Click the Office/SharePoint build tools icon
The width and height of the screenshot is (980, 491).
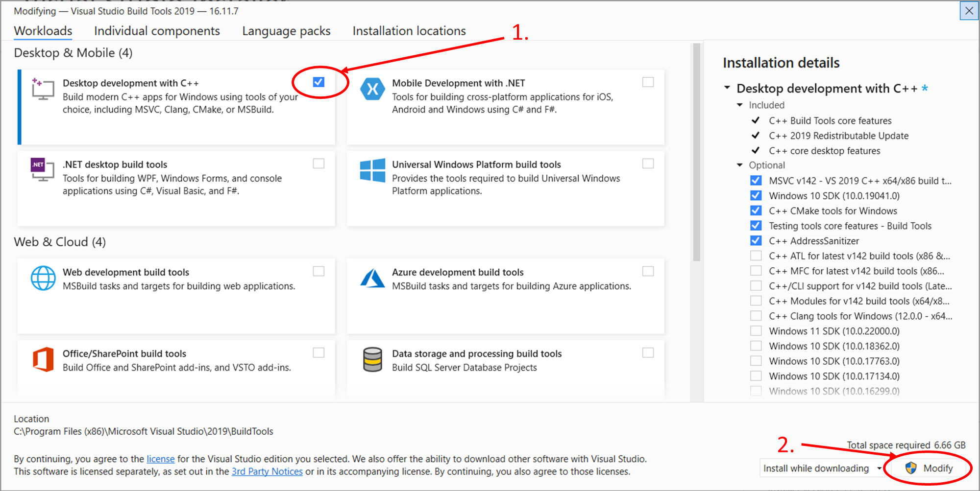click(43, 359)
